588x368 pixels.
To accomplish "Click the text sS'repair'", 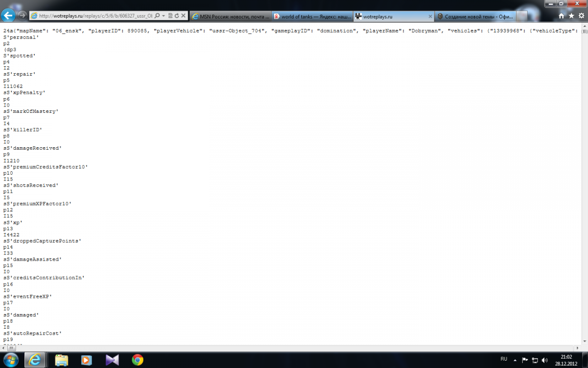I will coord(20,74).
